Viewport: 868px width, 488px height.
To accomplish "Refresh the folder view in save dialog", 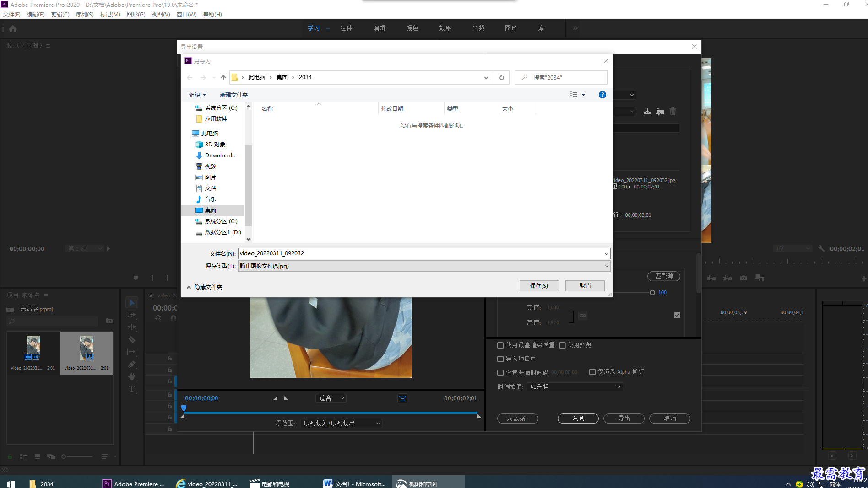I will click(x=502, y=77).
